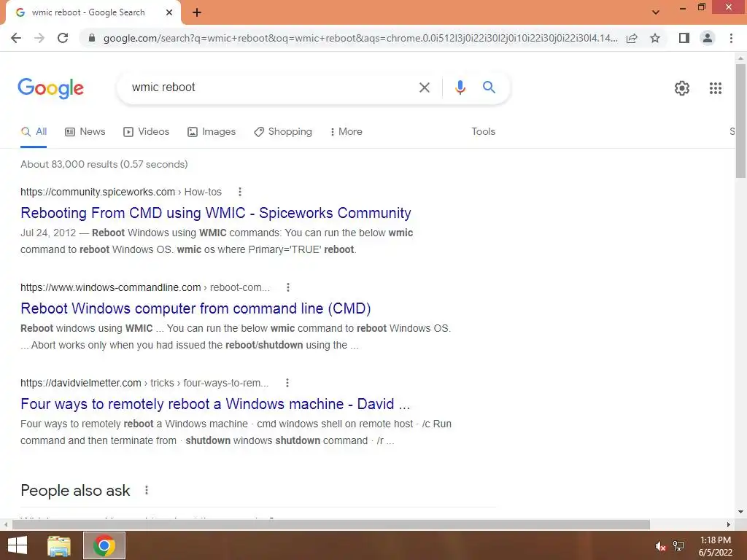Click the vertical scrollbar thumb
The image size is (747, 560).
pos(740,121)
